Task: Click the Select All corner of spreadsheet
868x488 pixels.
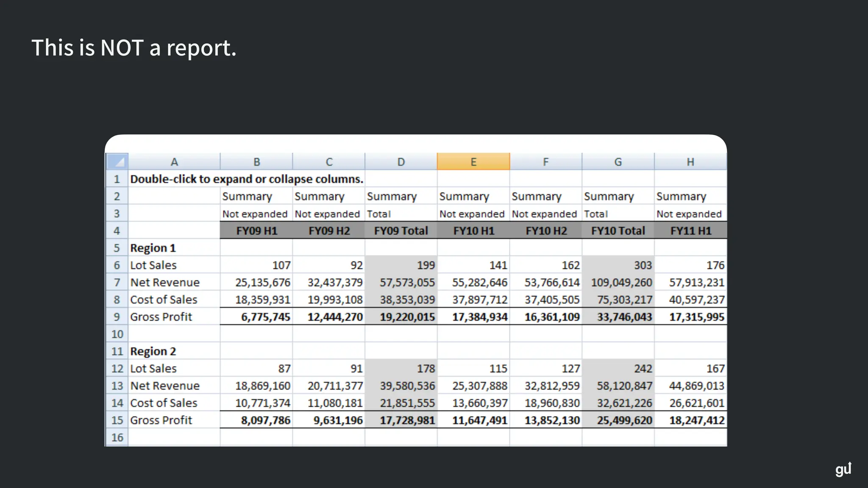Action: pyautogui.click(x=117, y=161)
